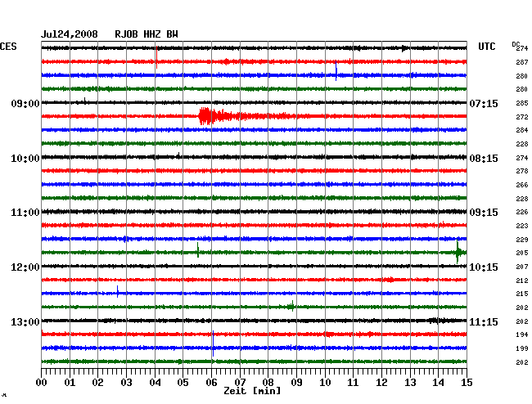The image size is (532, 404).
Task: Select the station label RJOB HHZ BW
Action: pyautogui.click(x=147, y=34)
